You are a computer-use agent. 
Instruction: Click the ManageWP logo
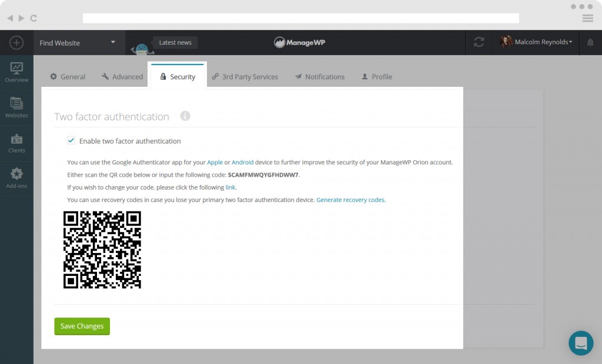coord(299,42)
